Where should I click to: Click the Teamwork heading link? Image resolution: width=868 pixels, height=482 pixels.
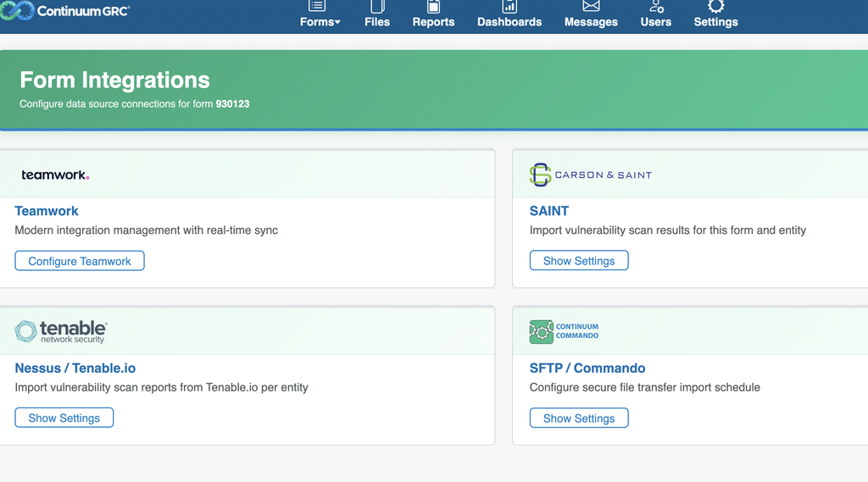[47, 211]
